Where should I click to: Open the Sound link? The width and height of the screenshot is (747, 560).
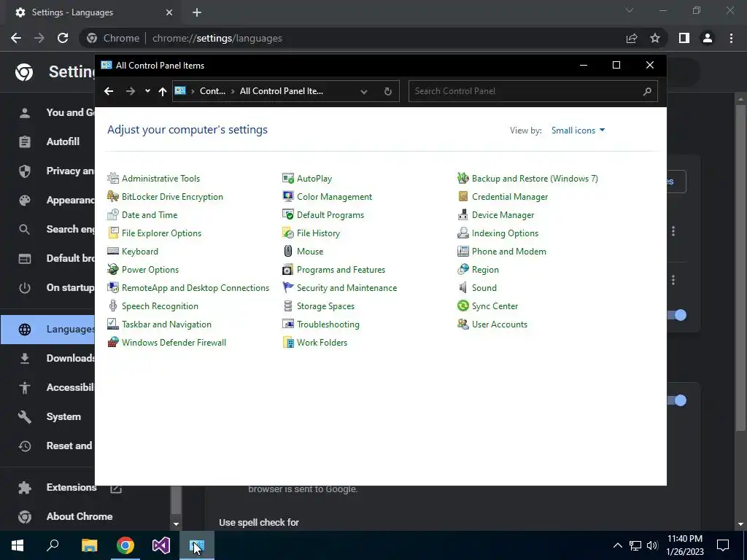[x=484, y=287]
